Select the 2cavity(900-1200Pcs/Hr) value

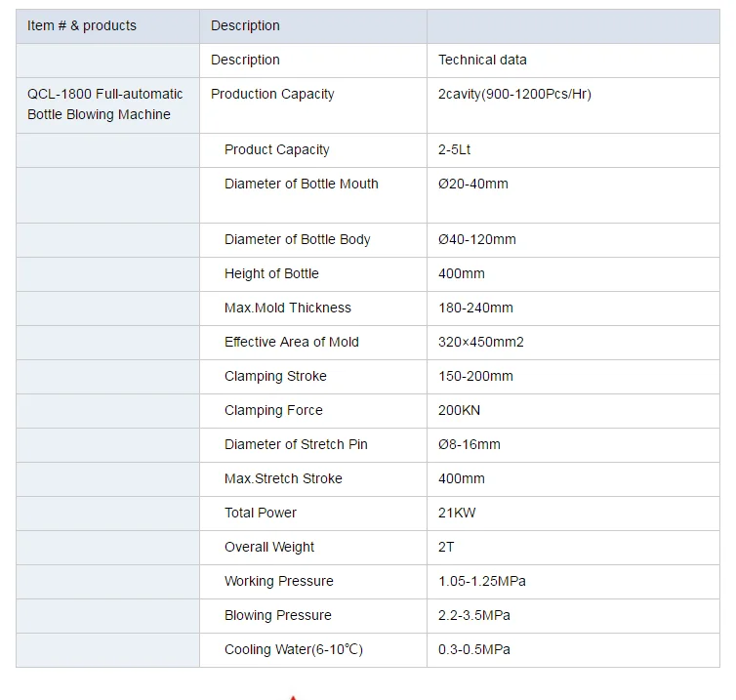(514, 94)
